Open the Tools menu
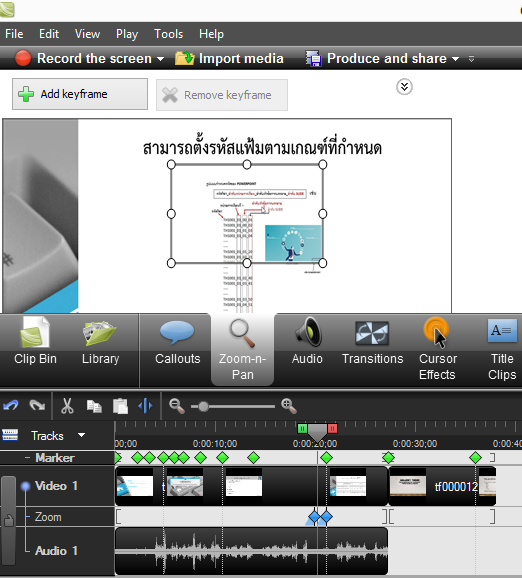 tap(168, 34)
